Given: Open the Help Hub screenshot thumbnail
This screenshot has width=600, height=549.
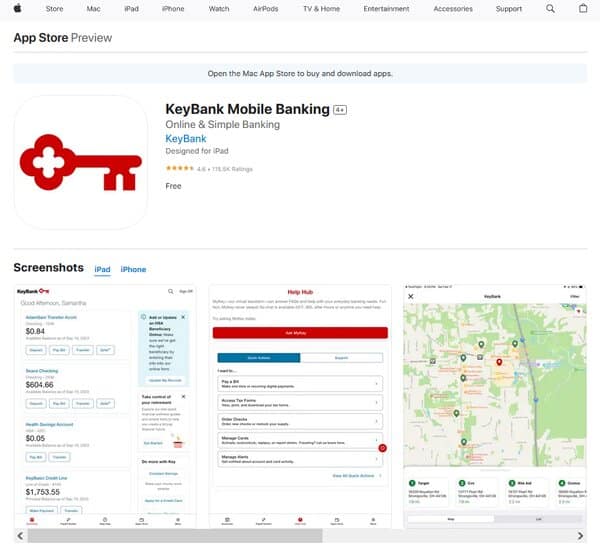Looking at the screenshot, I should [300, 406].
